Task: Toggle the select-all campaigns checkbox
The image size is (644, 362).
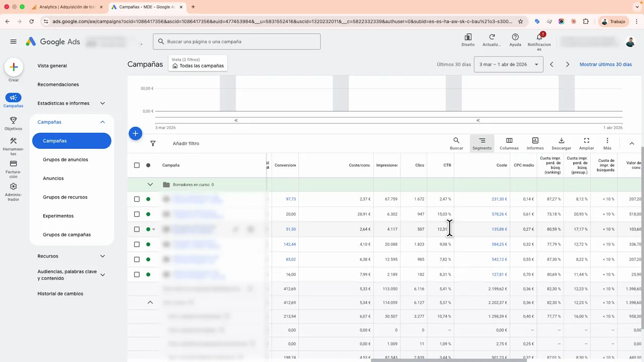Action: [x=137, y=165]
